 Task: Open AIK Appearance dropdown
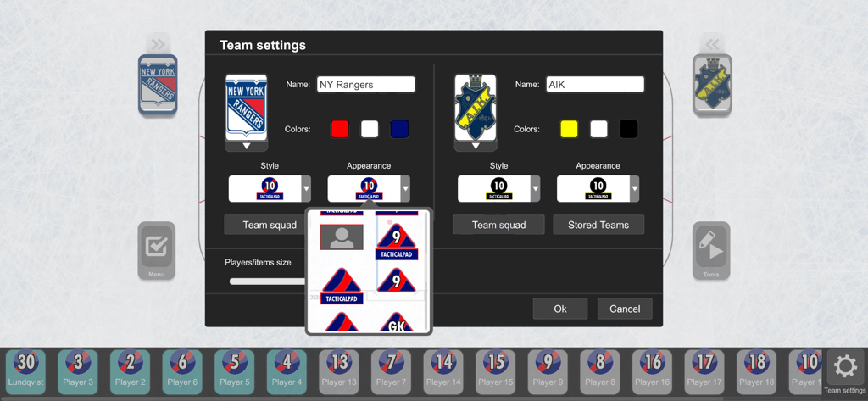click(x=598, y=189)
